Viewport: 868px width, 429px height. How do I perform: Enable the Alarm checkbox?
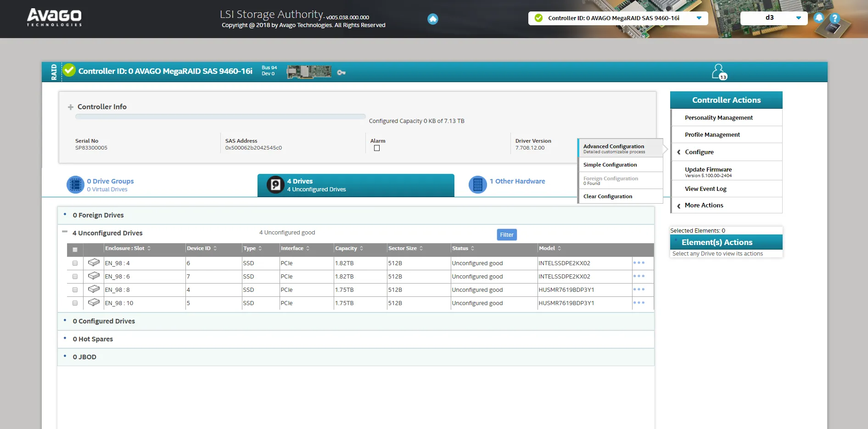pyautogui.click(x=376, y=148)
